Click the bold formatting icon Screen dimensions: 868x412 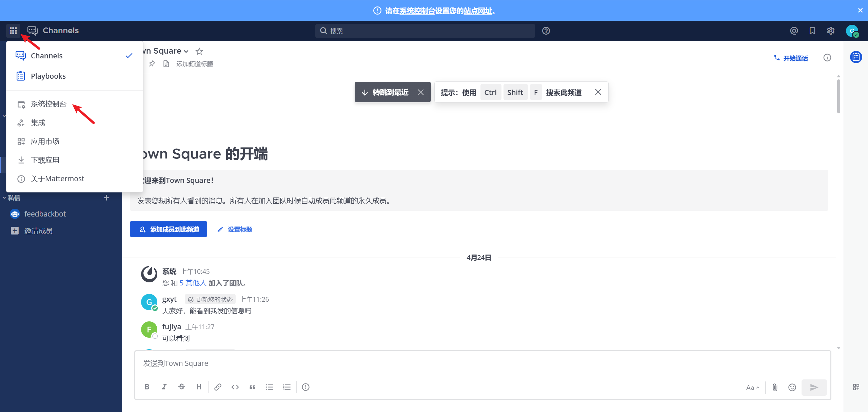point(147,387)
